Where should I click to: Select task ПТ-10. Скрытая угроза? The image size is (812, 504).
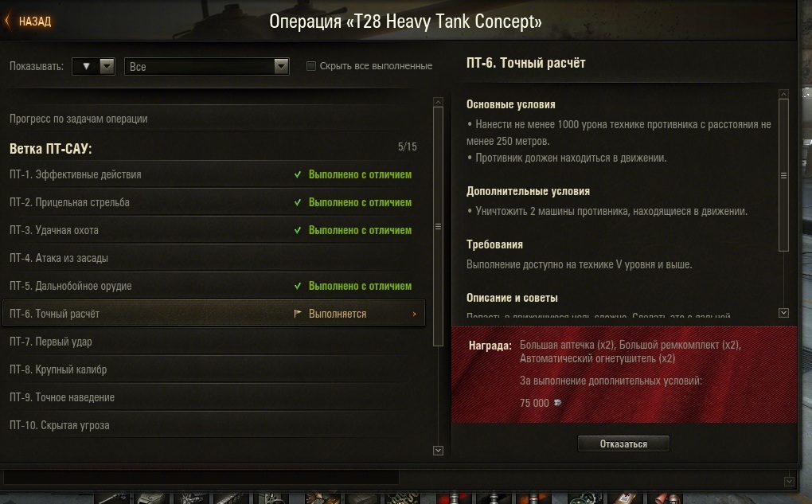(213, 425)
